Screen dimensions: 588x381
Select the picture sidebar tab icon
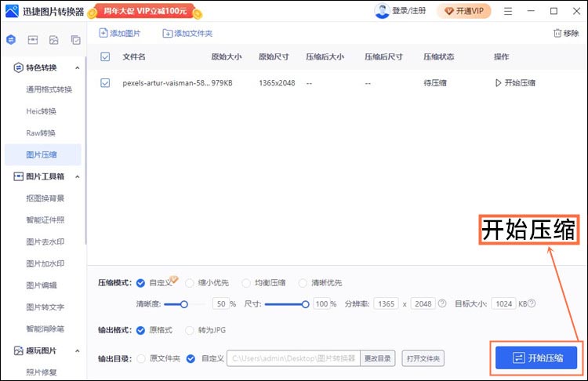pos(54,40)
